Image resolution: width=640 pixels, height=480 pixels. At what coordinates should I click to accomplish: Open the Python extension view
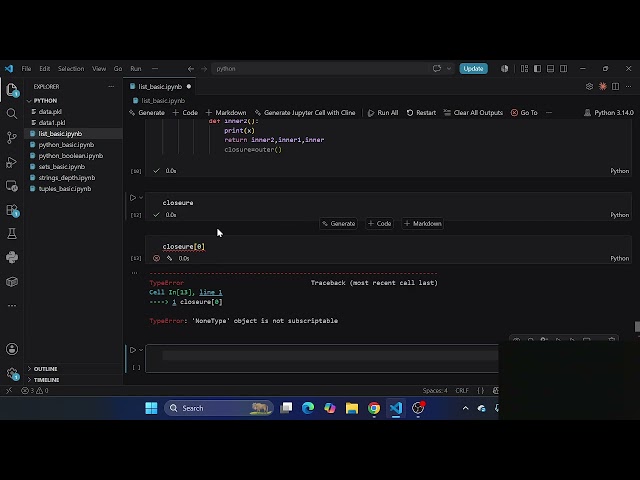pos(12,257)
